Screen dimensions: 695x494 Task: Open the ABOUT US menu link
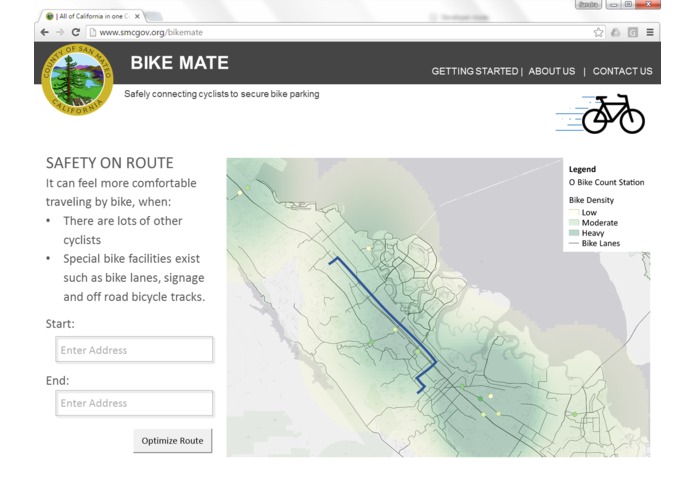(x=551, y=71)
